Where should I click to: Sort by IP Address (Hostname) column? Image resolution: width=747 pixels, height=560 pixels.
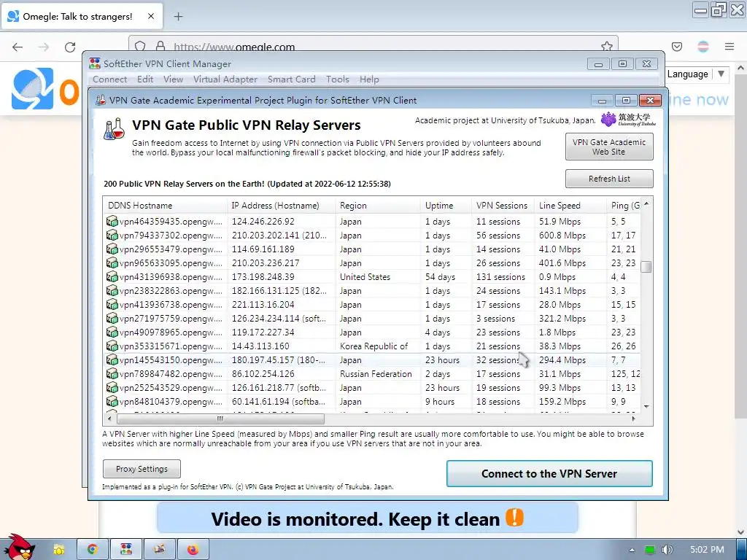point(281,205)
